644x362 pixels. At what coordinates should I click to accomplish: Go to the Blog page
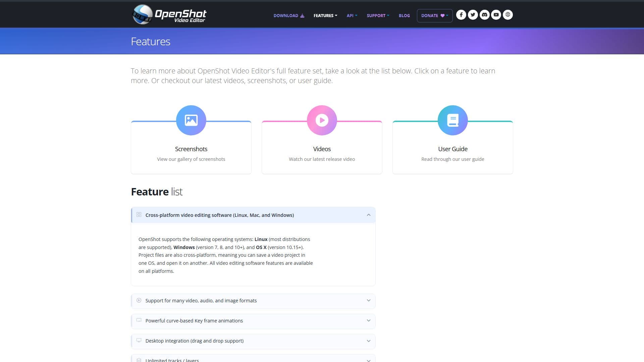pos(404,16)
